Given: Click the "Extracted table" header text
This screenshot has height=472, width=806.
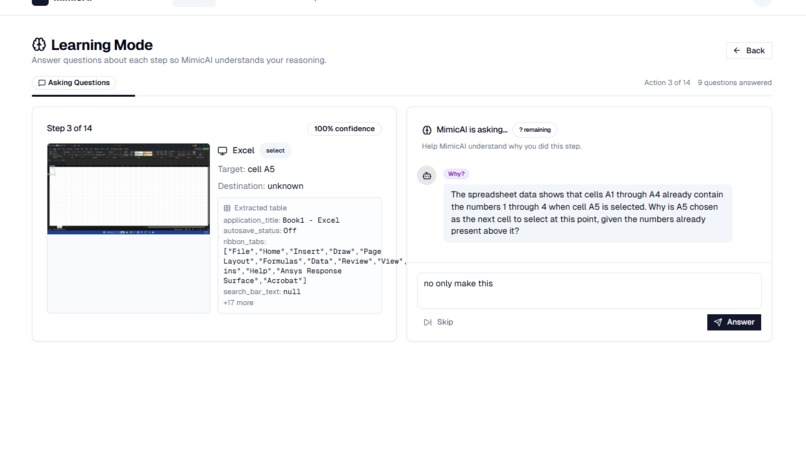Looking at the screenshot, I should point(261,208).
